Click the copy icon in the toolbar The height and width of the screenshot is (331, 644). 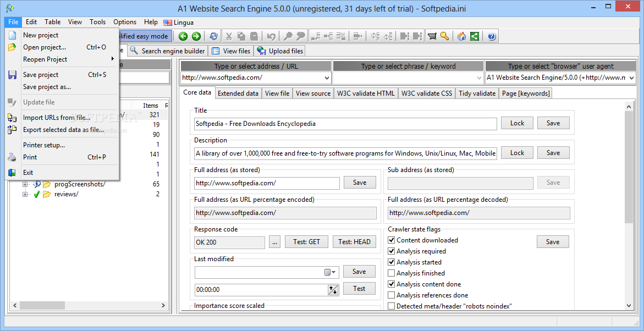click(x=241, y=36)
